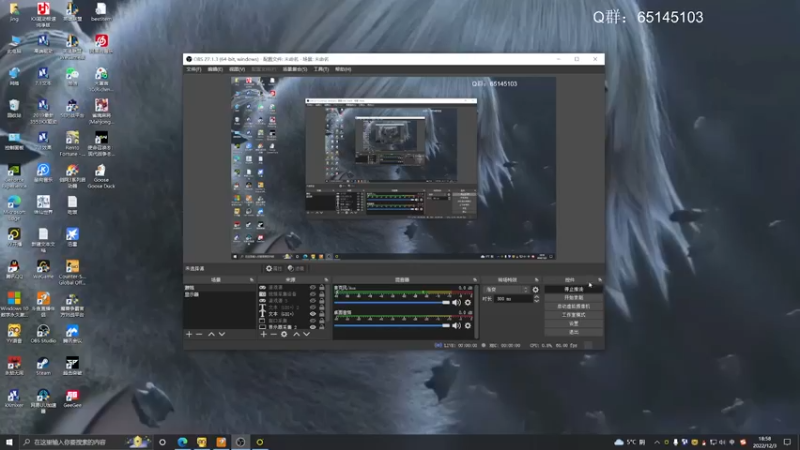
Task: Mute the 桌面音频 audio with speaker icon
Action: (x=456, y=326)
